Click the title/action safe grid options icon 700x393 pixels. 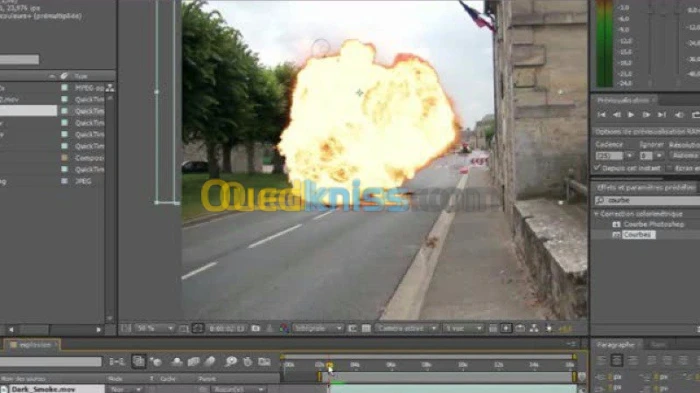(183, 329)
